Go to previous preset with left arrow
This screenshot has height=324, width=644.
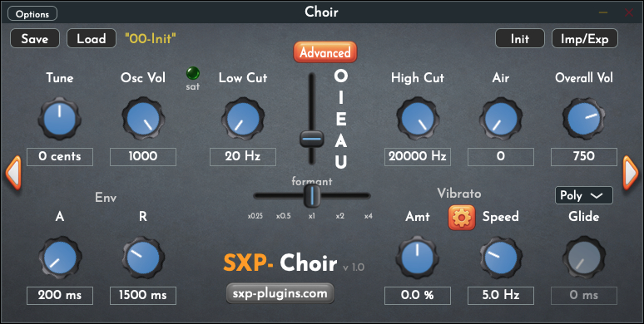tap(13, 173)
